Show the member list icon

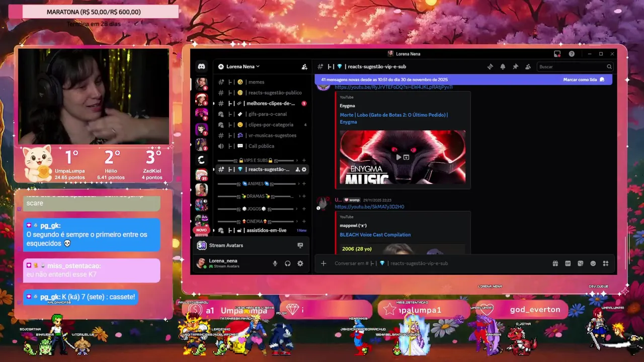(528, 66)
